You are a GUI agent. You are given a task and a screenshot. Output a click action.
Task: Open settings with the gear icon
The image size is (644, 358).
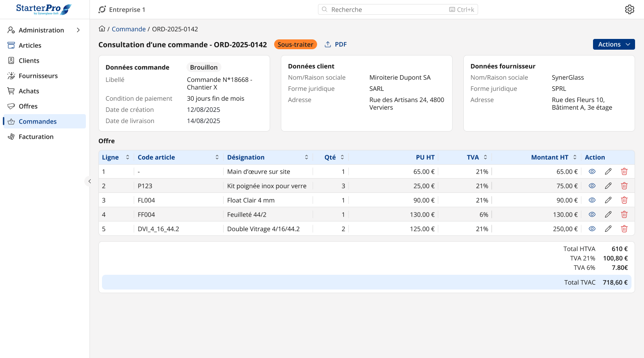(x=630, y=9)
